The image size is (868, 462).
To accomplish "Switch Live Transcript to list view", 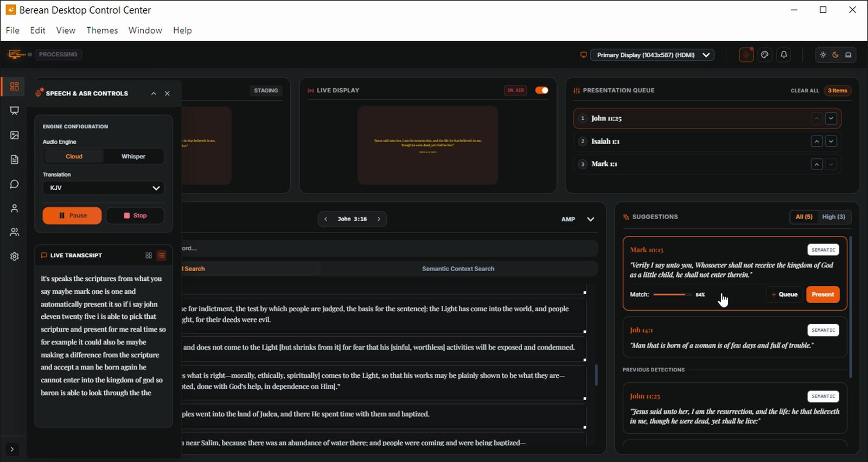I will tap(162, 255).
